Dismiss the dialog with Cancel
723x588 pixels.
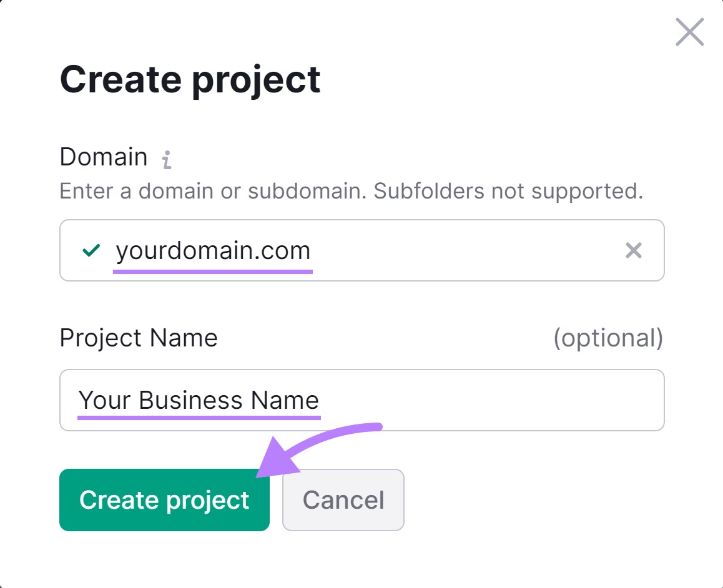point(343,499)
